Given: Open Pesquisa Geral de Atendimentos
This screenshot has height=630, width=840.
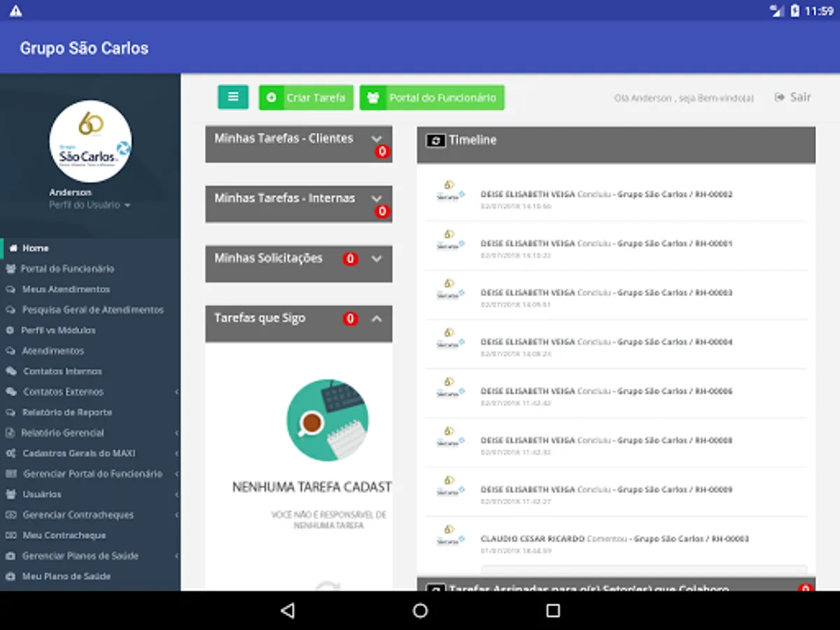Looking at the screenshot, I should [90, 309].
